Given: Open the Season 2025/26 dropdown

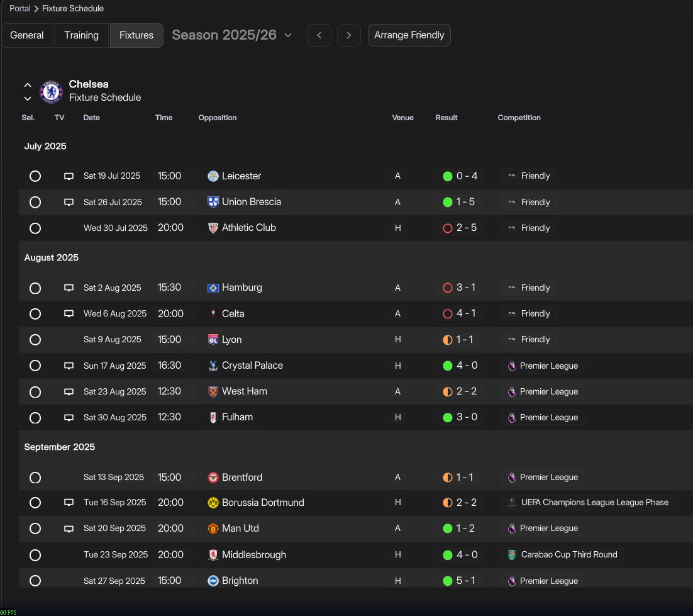Looking at the screenshot, I should (x=232, y=35).
